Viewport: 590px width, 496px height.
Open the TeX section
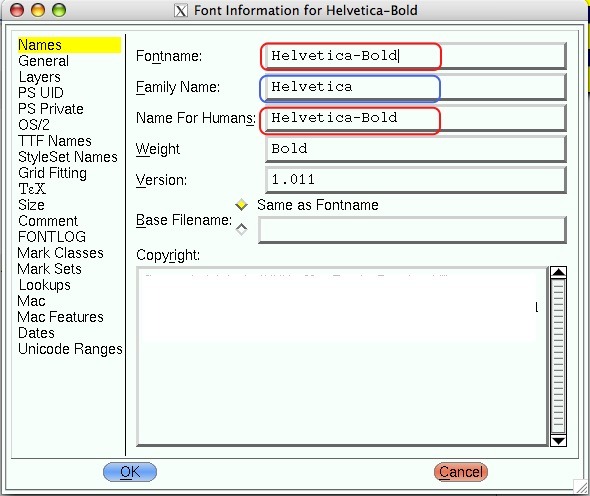click(32, 189)
